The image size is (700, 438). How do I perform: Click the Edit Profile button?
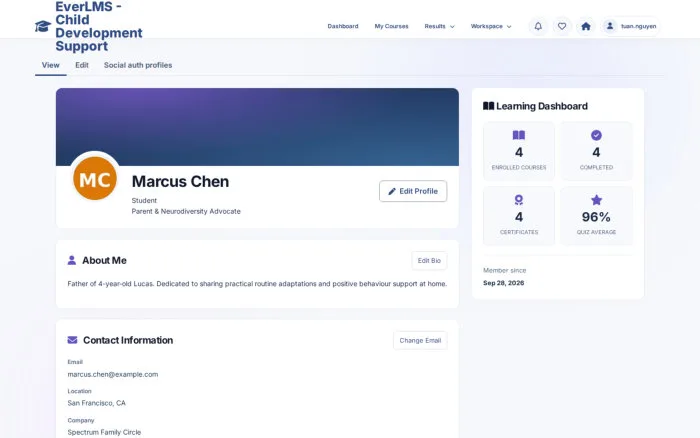pyautogui.click(x=413, y=191)
